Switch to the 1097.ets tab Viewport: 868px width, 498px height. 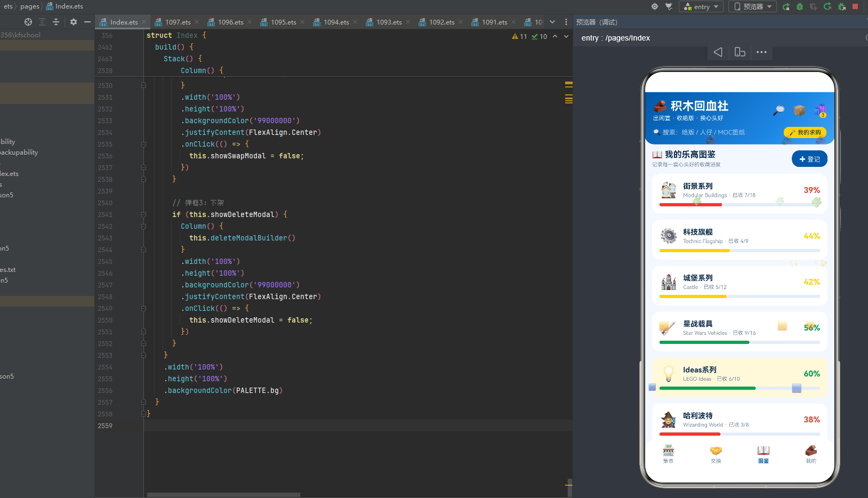(178, 22)
